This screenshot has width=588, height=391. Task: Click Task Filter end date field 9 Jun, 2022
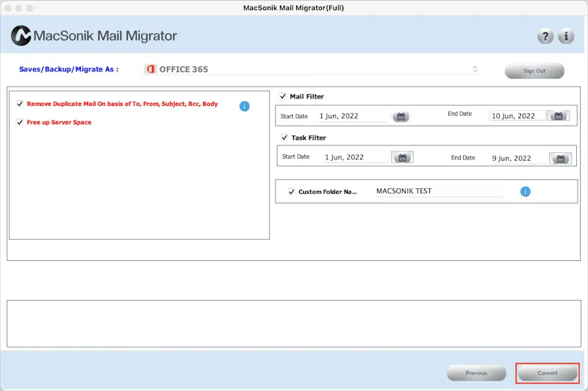click(519, 158)
